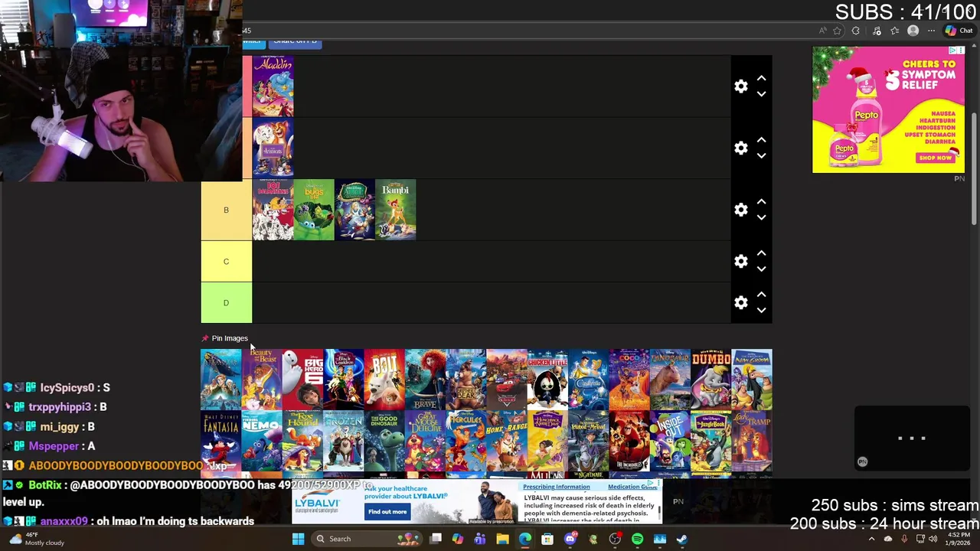Image resolution: width=980 pixels, height=551 pixels.
Task: Pick the Fantasia poster
Action: (220, 442)
